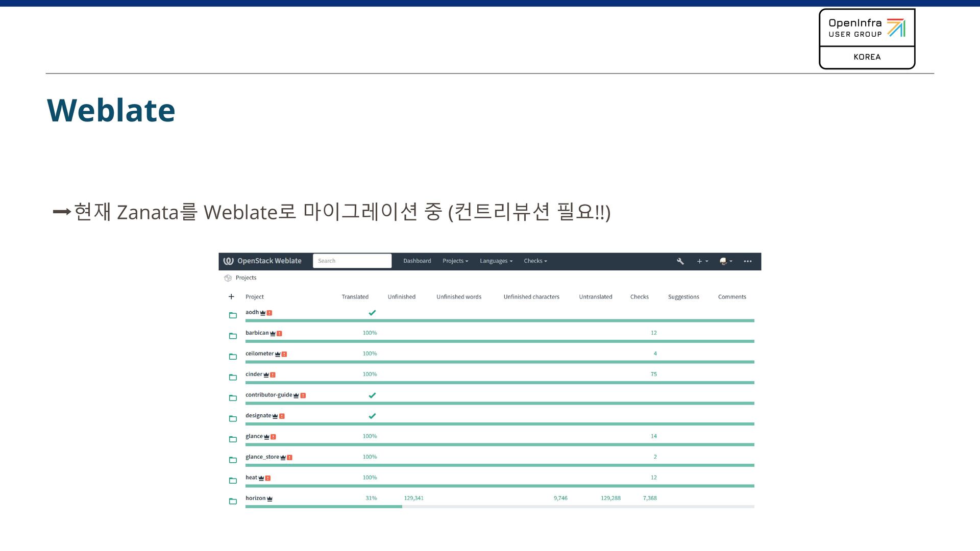Click the red alert icon beside designate
980x551 pixels.
click(282, 416)
